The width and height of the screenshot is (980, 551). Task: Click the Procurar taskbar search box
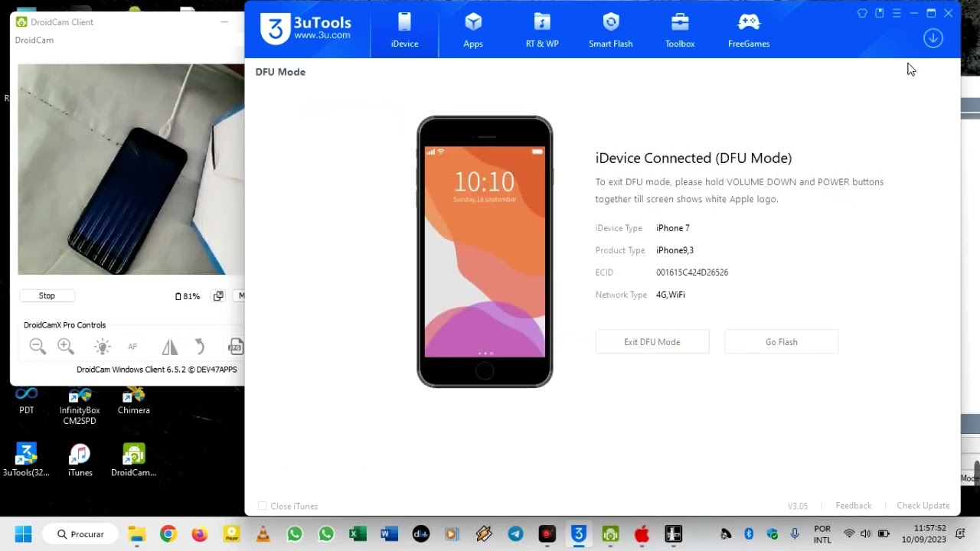click(80, 533)
